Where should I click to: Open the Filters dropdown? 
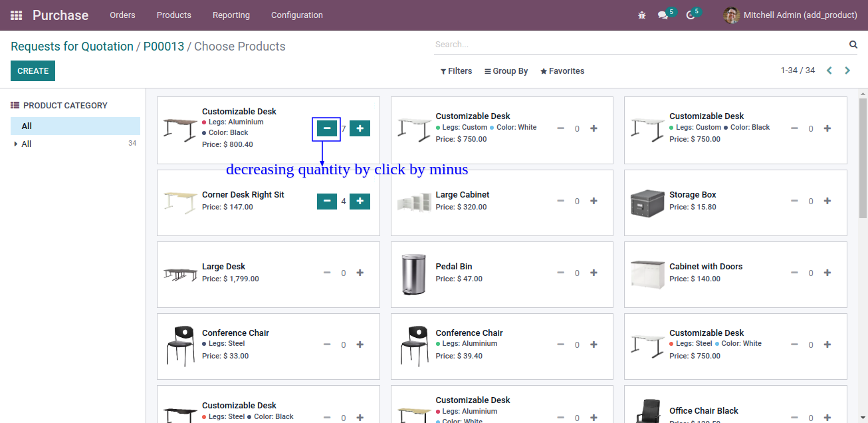pos(457,71)
